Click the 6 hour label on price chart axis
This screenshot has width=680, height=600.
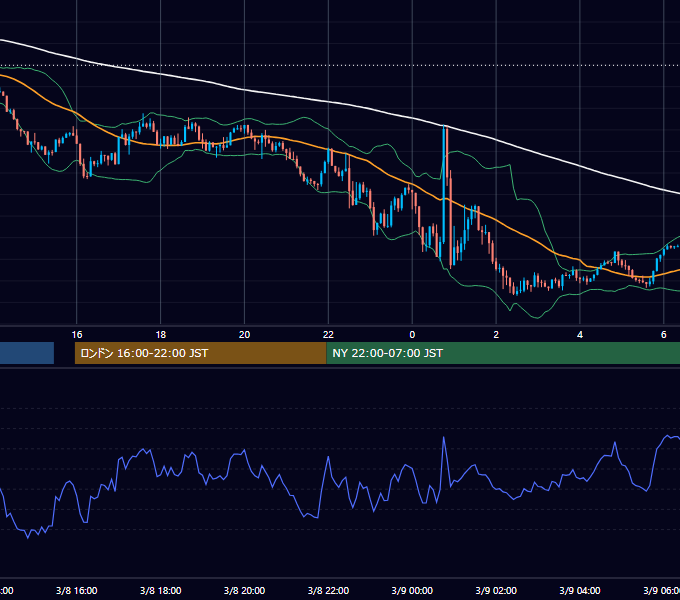click(664, 335)
